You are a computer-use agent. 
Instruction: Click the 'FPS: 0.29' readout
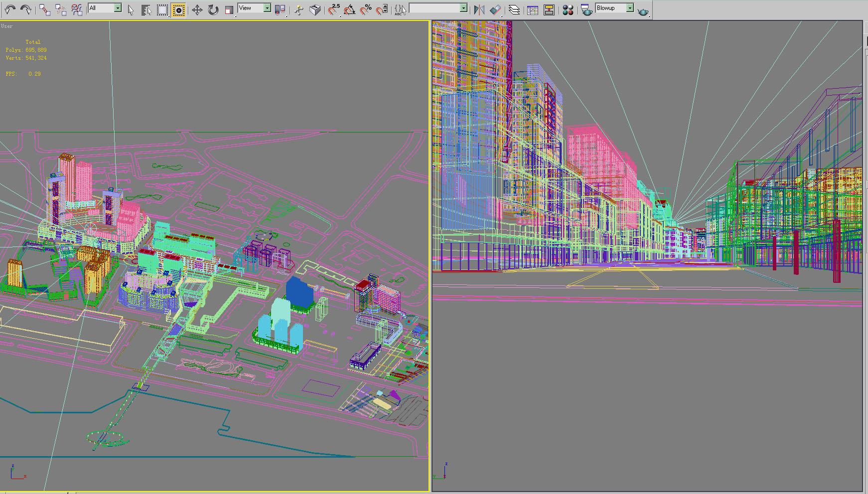[x=23, y=74]
